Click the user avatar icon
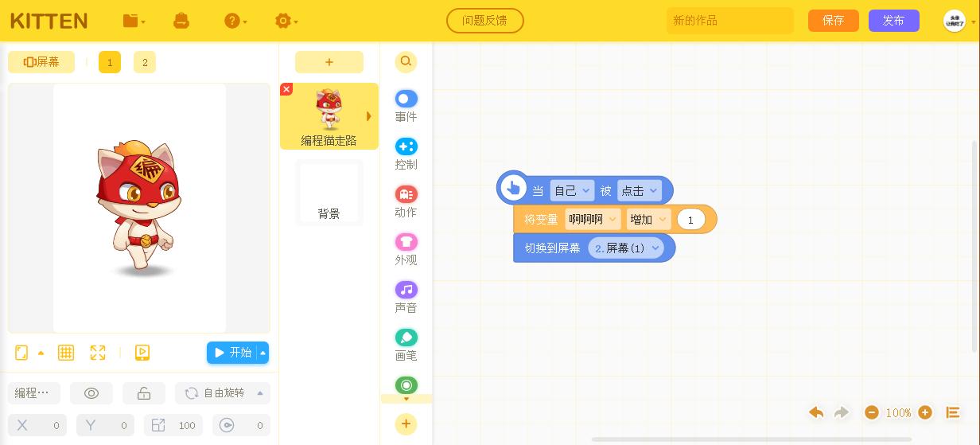 point(955,21)
